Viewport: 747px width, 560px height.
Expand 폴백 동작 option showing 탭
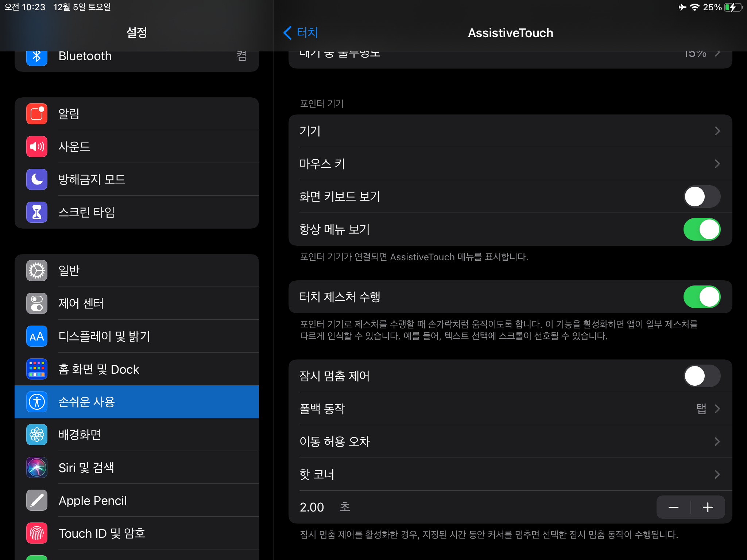(510, 409)
